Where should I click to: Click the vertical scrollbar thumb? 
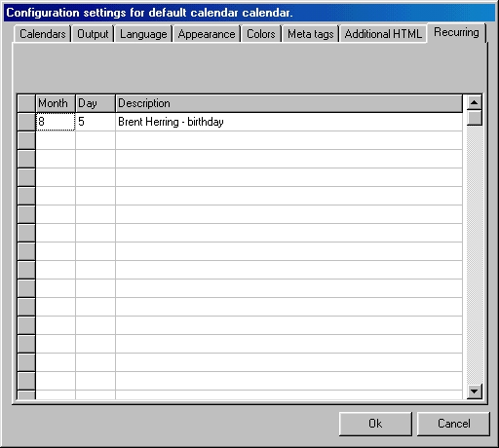point(475,118)
